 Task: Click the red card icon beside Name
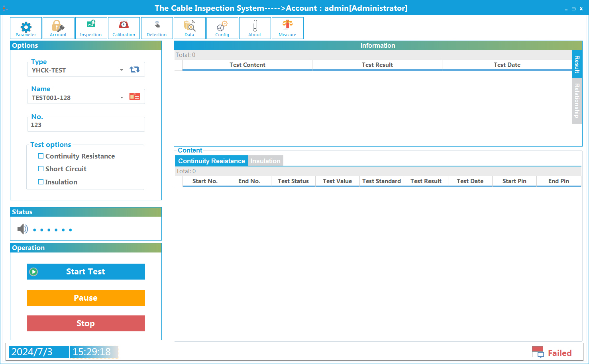[x=135, y=96]
